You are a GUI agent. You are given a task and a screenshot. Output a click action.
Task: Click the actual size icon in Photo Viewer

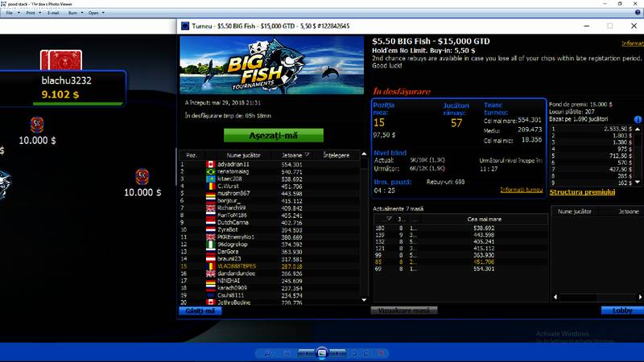(x=287, y=353)
